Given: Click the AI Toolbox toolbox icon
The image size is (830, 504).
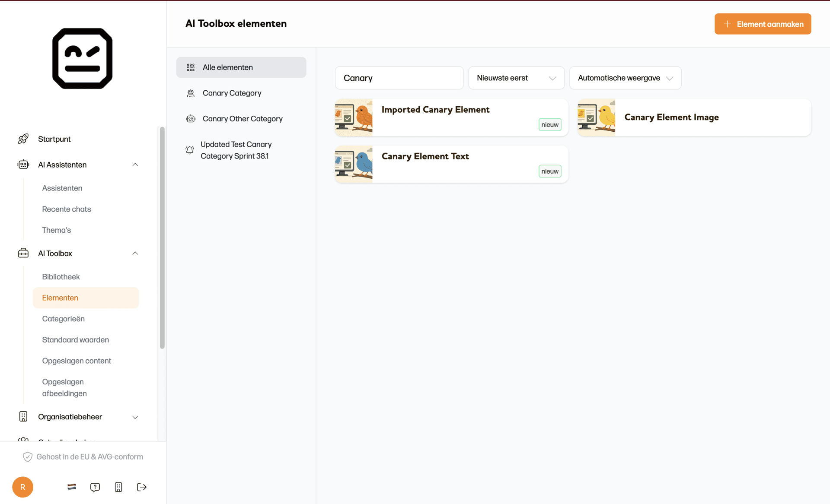Looking at the screenshot, I should click(23, 253).
